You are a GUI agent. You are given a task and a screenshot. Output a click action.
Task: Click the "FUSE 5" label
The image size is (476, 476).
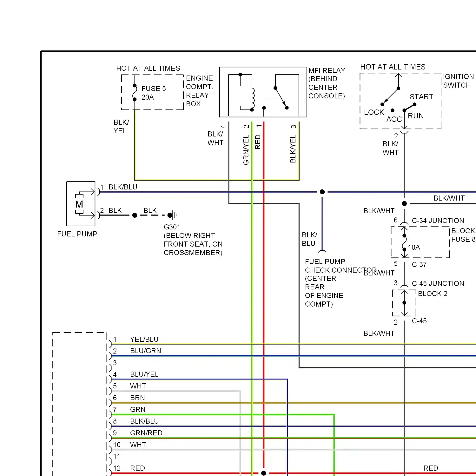[154, 89]
